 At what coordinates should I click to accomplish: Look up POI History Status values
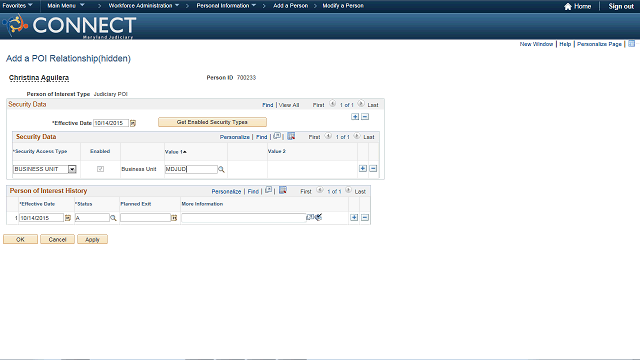113,218
